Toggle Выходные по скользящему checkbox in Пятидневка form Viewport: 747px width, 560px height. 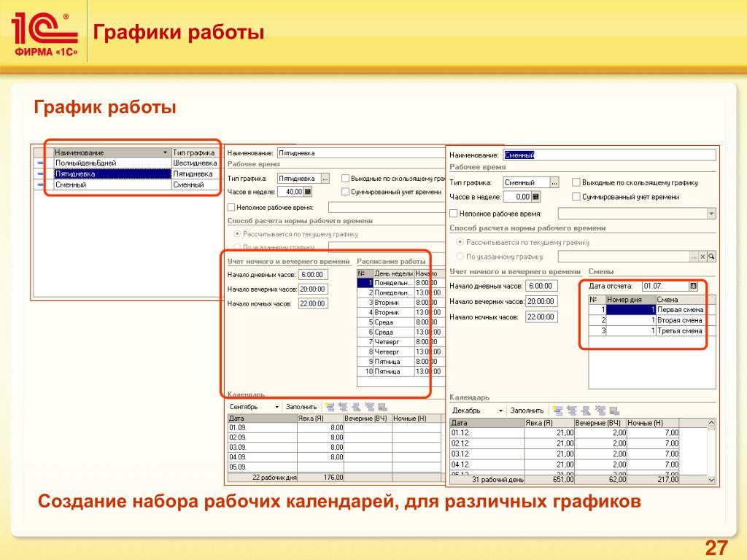(345, 179)
